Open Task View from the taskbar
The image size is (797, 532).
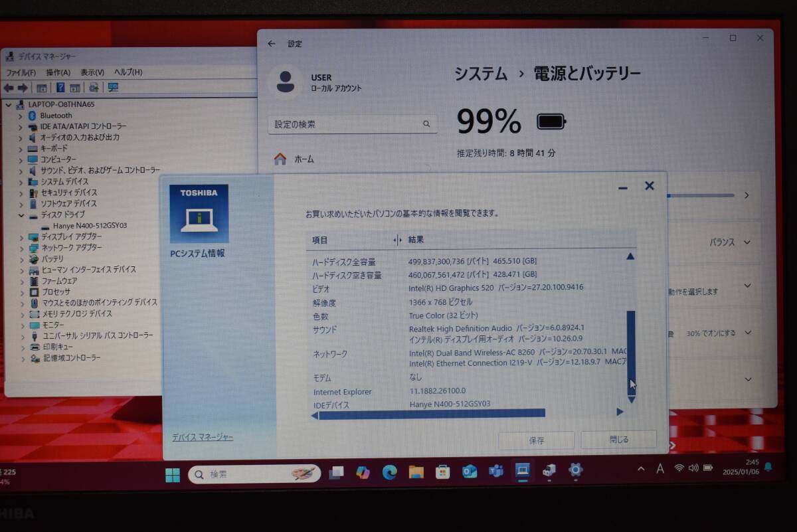tap(337, 472)
